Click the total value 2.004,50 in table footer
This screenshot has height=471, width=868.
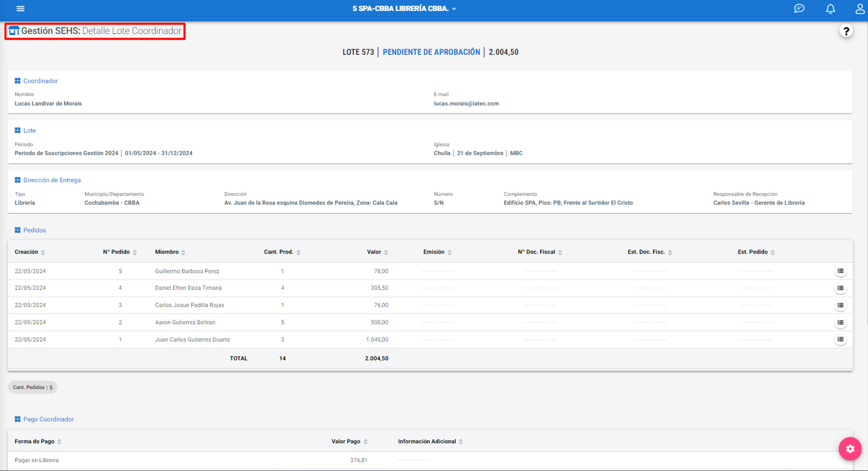pos(376,359)
